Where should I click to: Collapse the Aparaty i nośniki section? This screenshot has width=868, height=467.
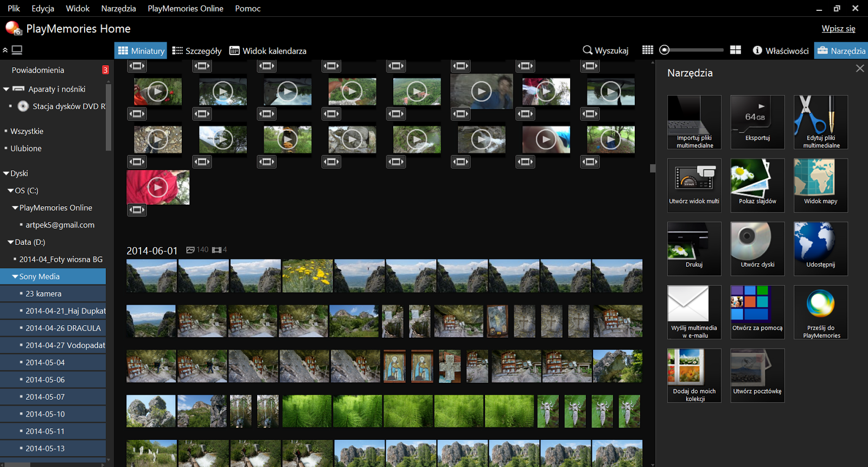tap(6, 89)
